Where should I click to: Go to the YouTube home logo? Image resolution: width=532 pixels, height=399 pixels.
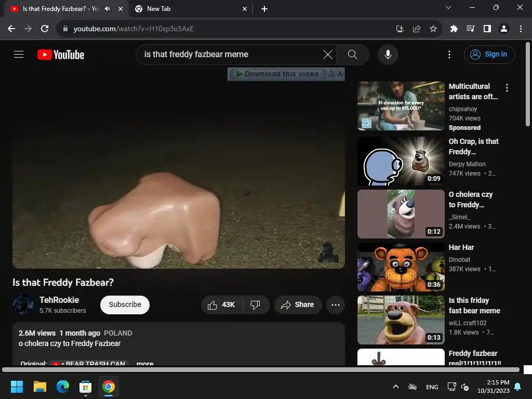[x=61, y=55]
